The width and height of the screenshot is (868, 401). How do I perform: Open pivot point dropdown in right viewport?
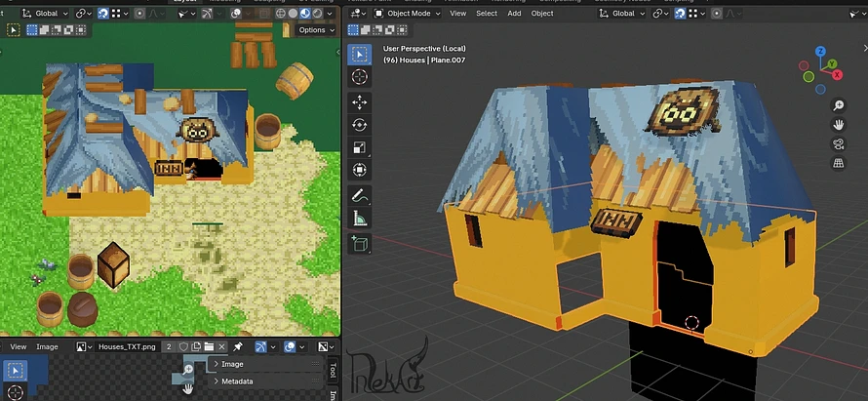660,14
